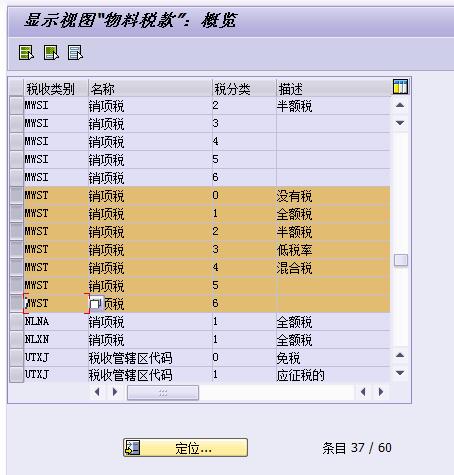Toggle the row marker for MWST 0 没有税
The width and height of the screenshot is (454, 475).
[x=16, y=196]
